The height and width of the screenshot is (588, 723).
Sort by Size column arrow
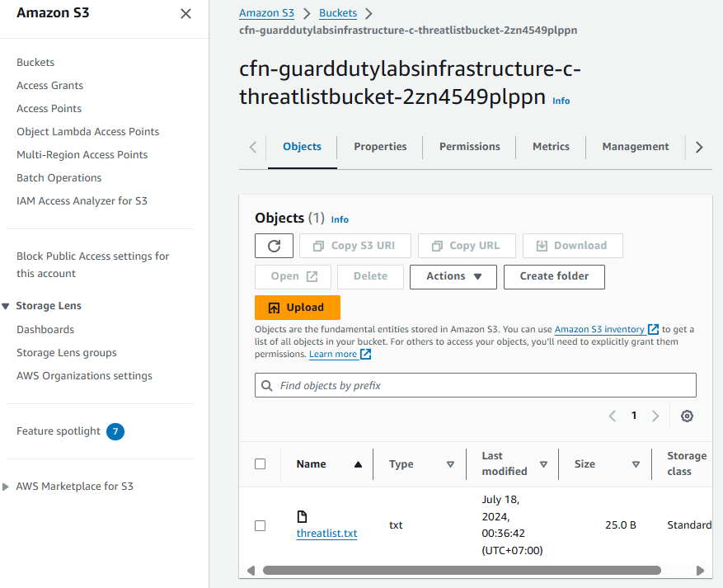click(x=636, y=464)
